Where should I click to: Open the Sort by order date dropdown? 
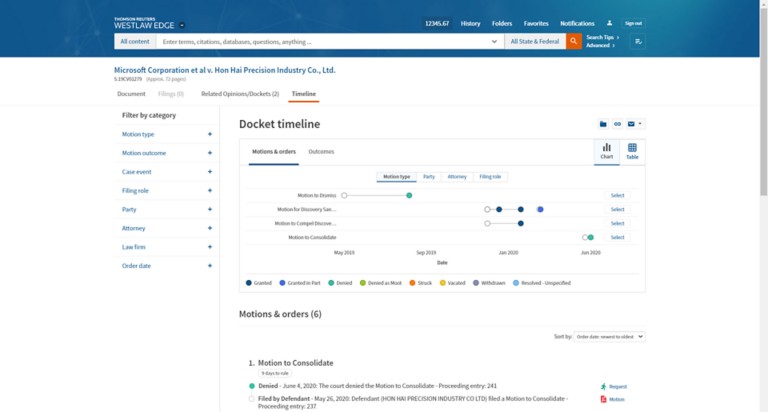[609, 337]
